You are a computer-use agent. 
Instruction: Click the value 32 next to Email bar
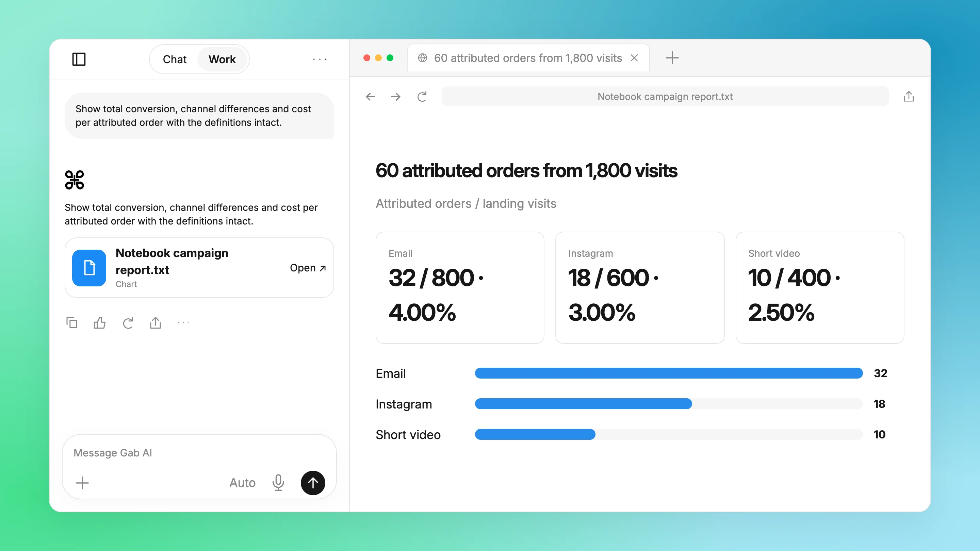tap(880, 373)
